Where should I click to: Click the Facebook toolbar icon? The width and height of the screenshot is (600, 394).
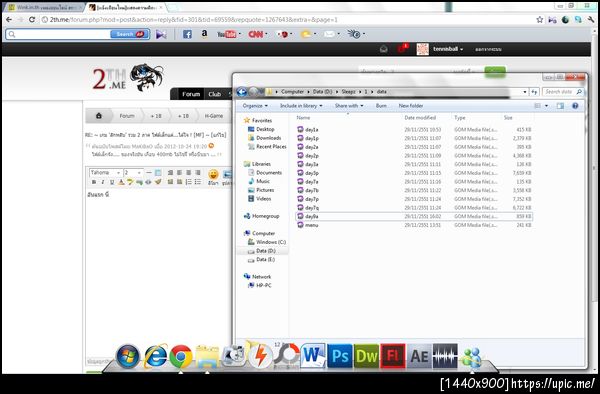coord(187,34)
